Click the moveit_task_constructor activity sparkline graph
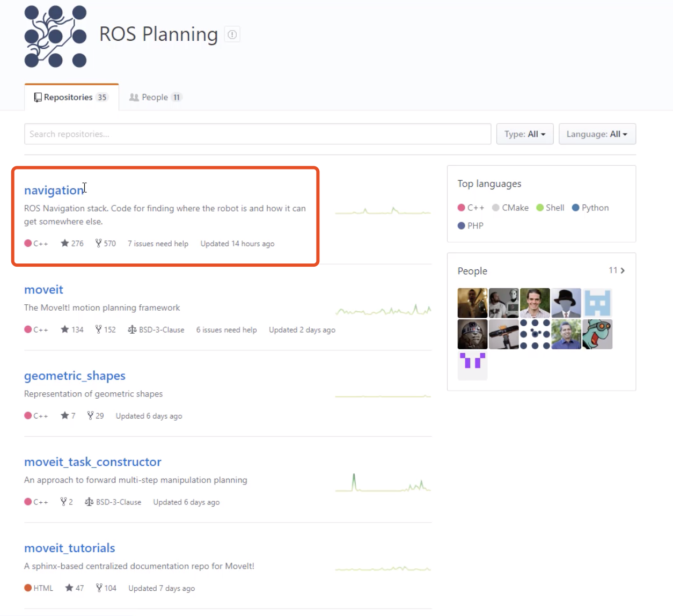The width and height of the screenshot is (673, 616). (383, 482)
